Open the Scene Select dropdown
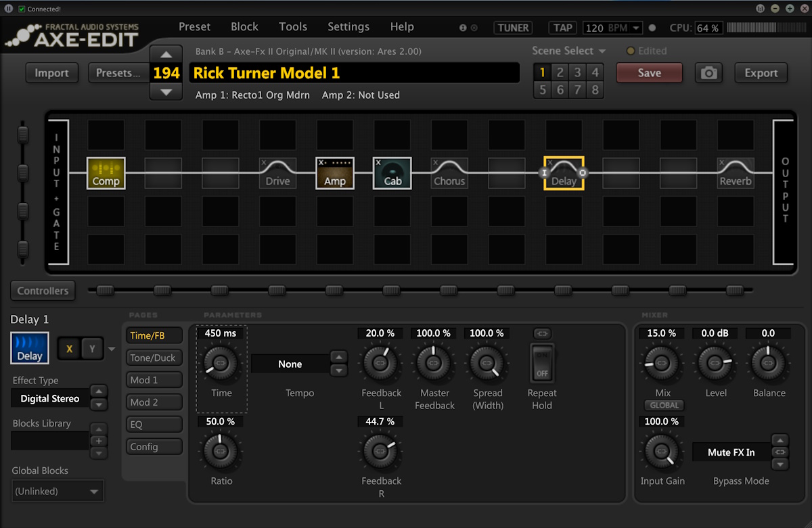The width and height of the screenshot is (812, 528). click(568, 51)
